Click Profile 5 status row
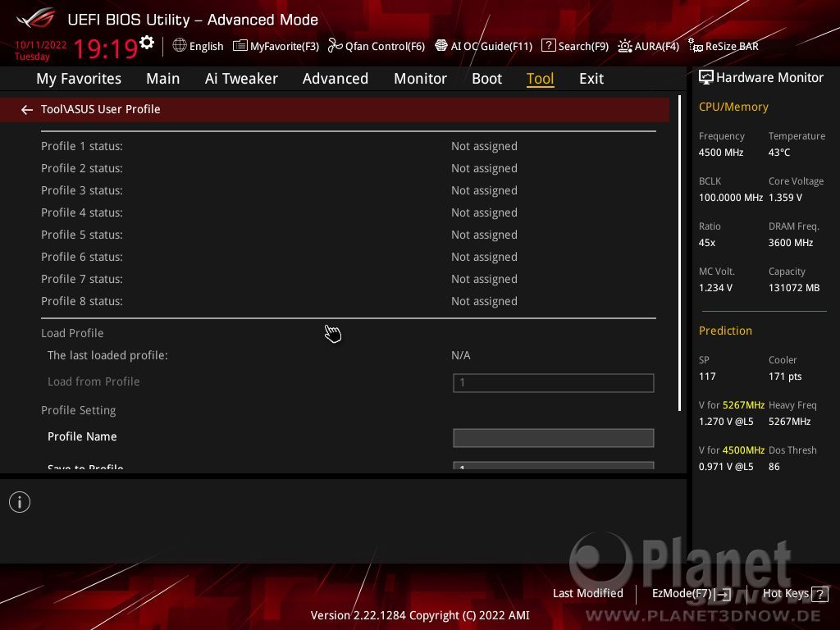 (x=348, y=235)
